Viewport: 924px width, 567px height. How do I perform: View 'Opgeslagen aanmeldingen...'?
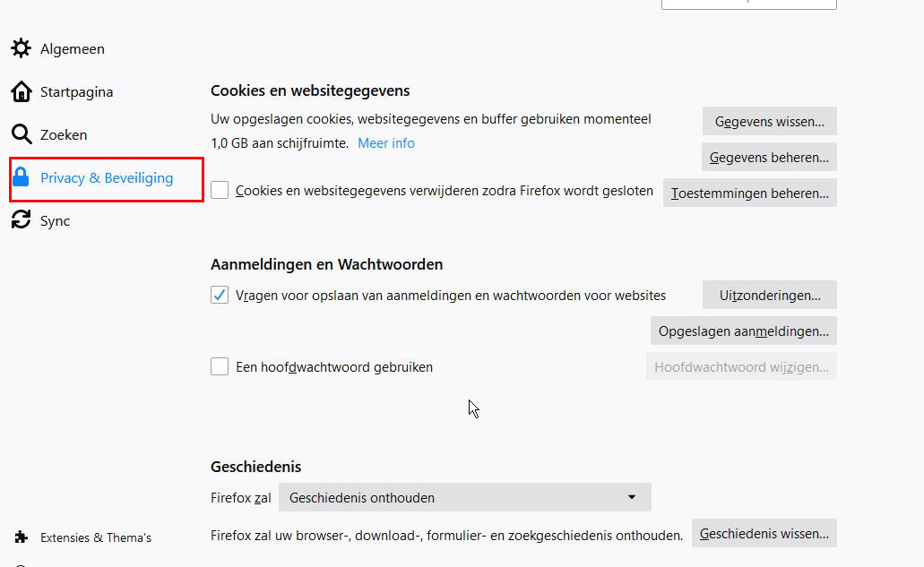[743, 331]
